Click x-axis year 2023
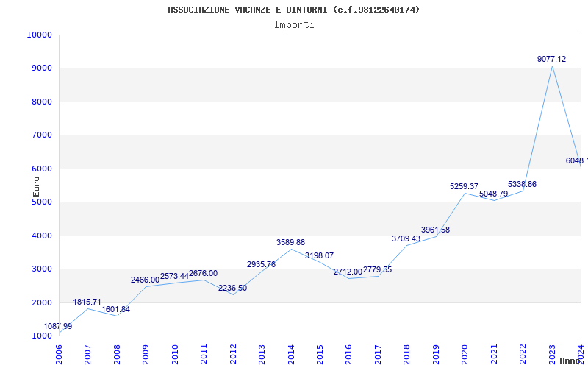 (552, 355)
